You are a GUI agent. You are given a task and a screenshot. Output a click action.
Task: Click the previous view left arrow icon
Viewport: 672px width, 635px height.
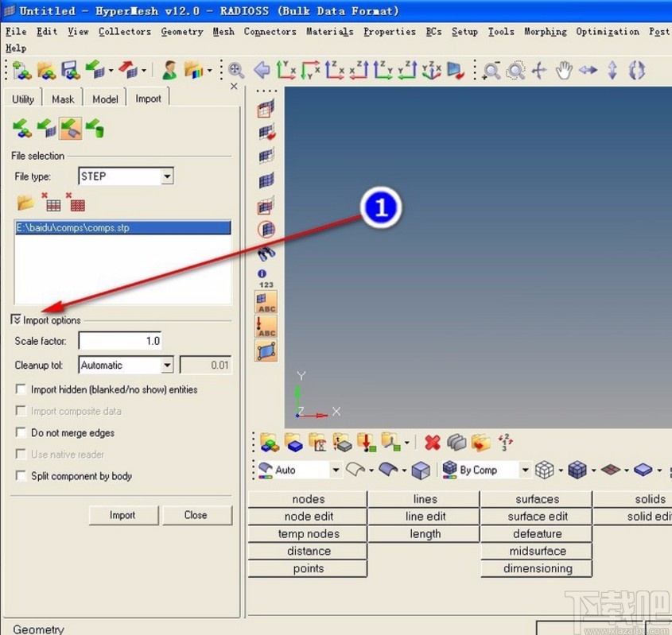(262, 71)
